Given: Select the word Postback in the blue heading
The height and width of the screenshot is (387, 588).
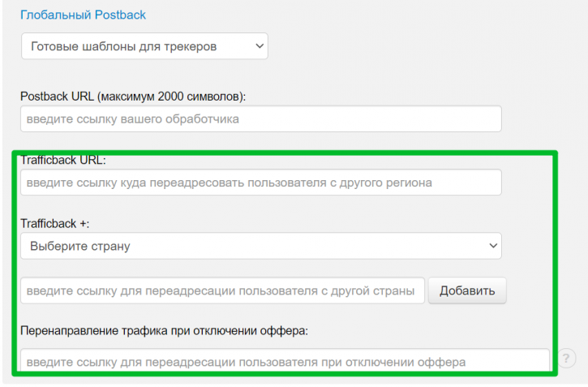Looking at the screenshot, I should coord(120,15).
